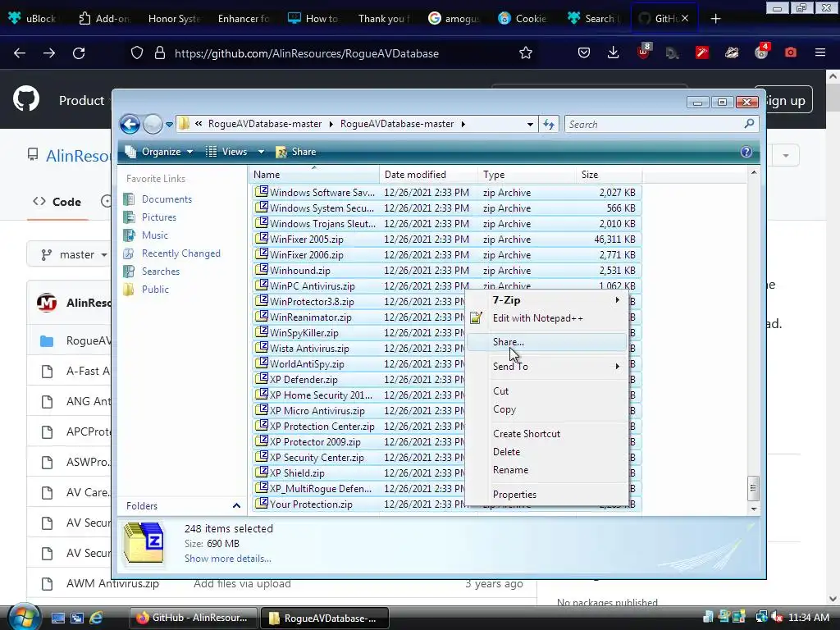
Task: Click the Explorer file list scrollbar thumb
Action: (753, 487)
